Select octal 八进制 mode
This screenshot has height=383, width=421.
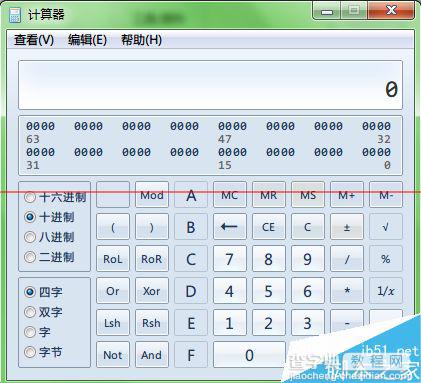coord(49,237)
